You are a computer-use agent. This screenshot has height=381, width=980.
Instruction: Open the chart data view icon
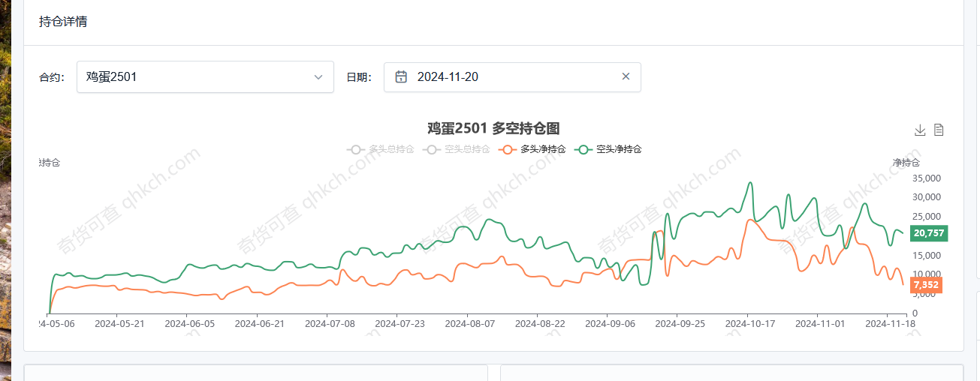tap(939, 130)
